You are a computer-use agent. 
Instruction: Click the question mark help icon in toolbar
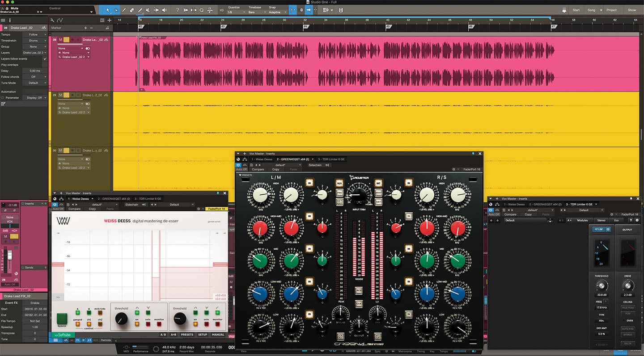click(x=178, y=10)
